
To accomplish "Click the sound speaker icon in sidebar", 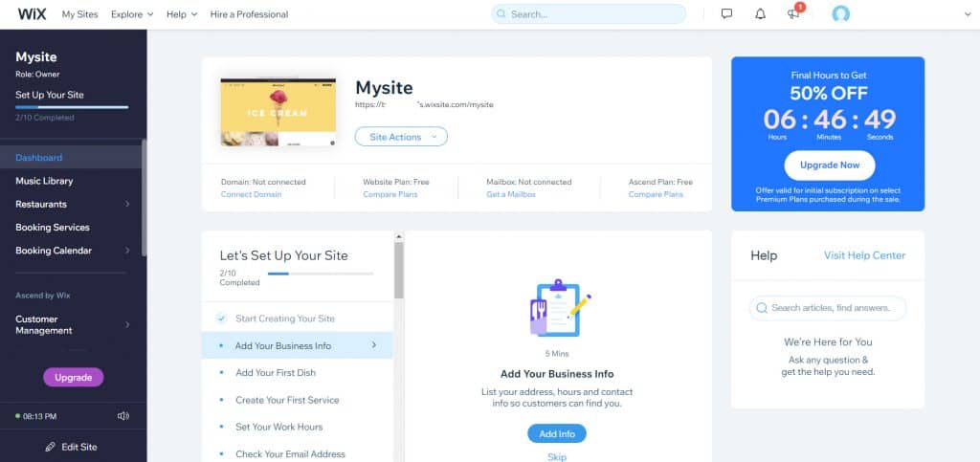I will pyautogui.click(x=123, y=416).
